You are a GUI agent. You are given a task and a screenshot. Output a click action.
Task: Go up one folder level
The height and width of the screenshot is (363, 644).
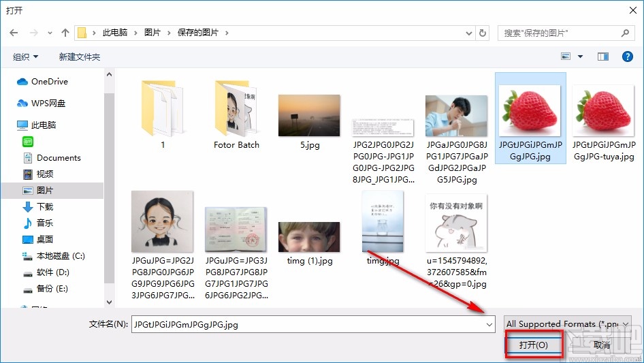[65, 33]
